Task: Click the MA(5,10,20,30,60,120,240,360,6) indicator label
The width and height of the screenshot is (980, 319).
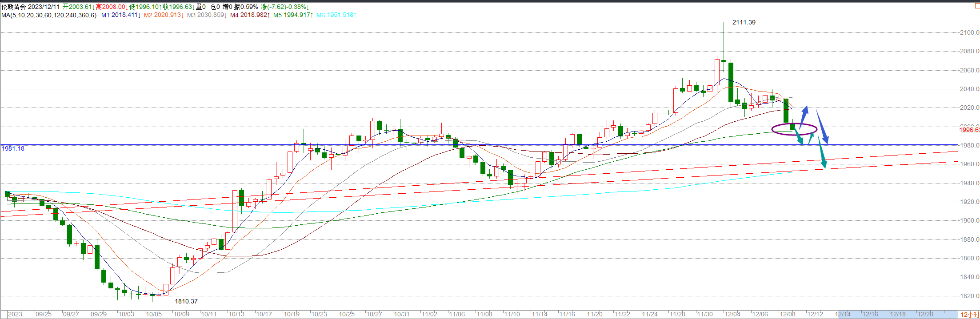Action: 49,15
